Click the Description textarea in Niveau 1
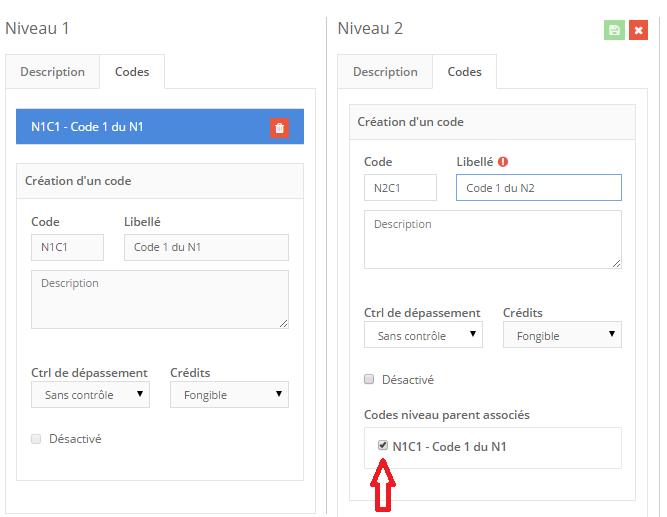 [x=160, y=298]
